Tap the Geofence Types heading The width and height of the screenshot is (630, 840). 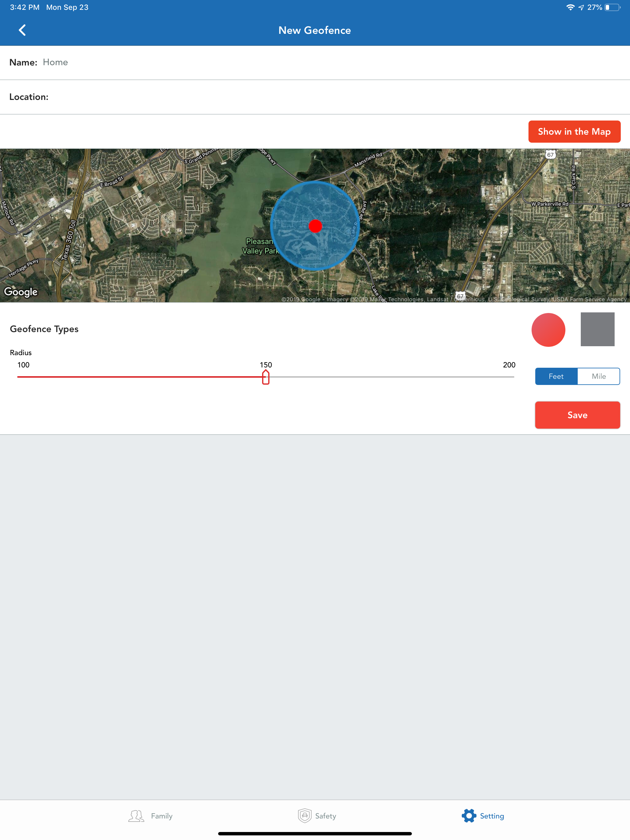click(x=44, y=329)
